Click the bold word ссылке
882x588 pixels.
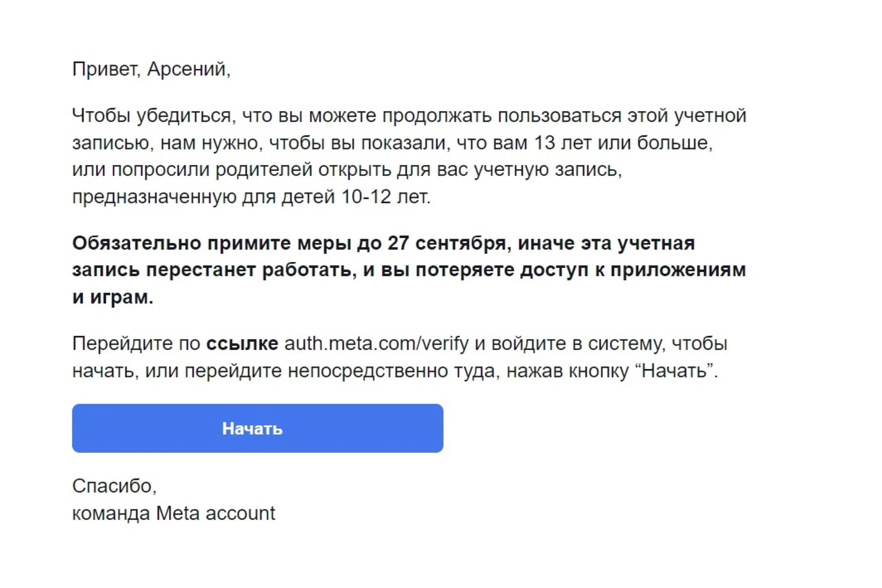(242, 343)
